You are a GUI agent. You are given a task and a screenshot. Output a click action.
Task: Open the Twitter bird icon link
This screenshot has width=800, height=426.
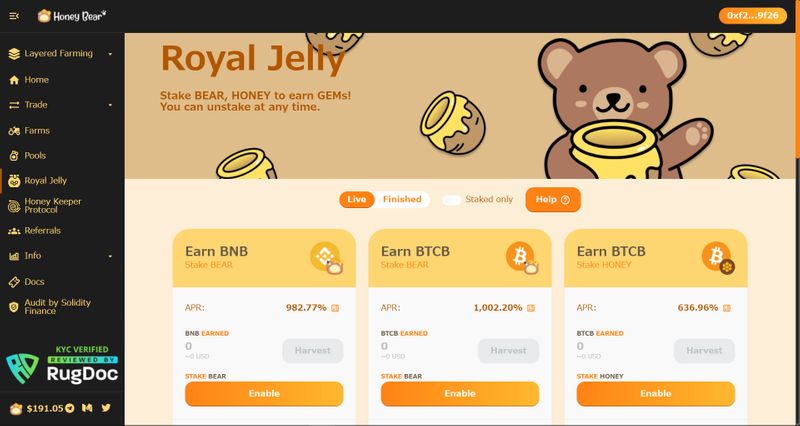(106, 408)
